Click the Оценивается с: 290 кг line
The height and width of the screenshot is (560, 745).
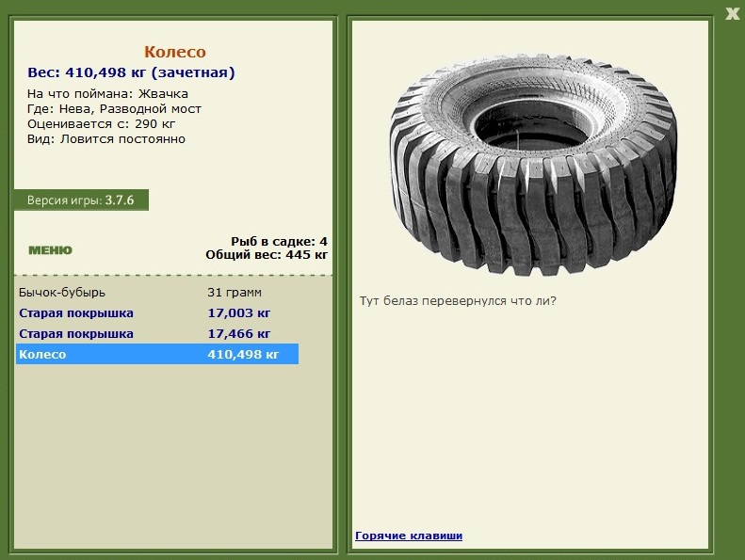pos(101,124)
